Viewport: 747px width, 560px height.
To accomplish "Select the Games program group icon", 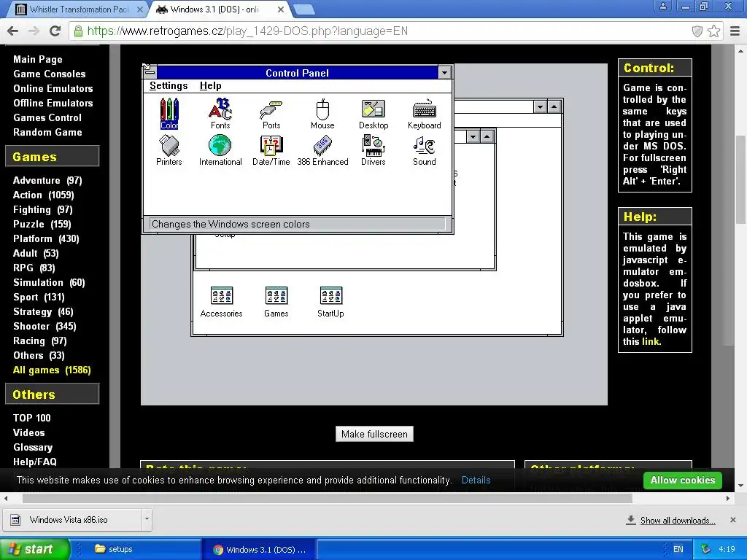I will click(276, 302).
